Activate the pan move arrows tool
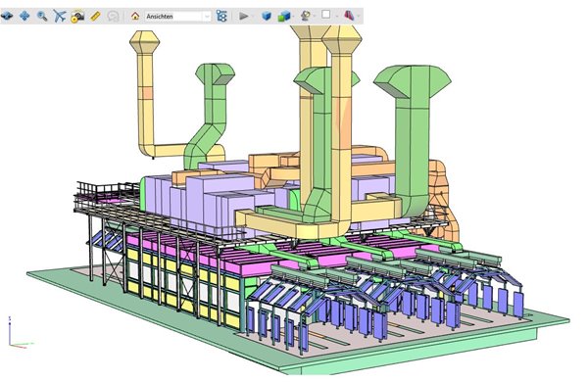The width and height of the screenshot is (588, 382). (24, 16)
